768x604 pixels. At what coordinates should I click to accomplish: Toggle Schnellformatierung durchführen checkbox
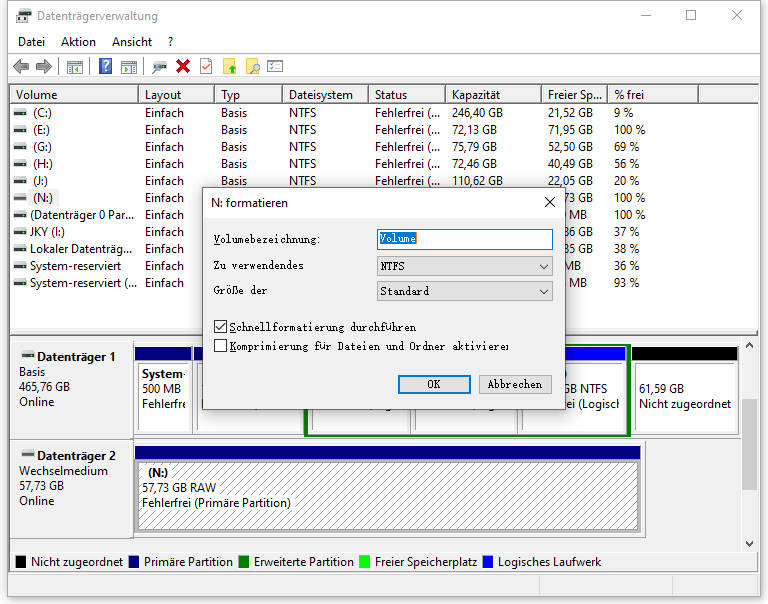pyautogui.click(x=220, y=326)
